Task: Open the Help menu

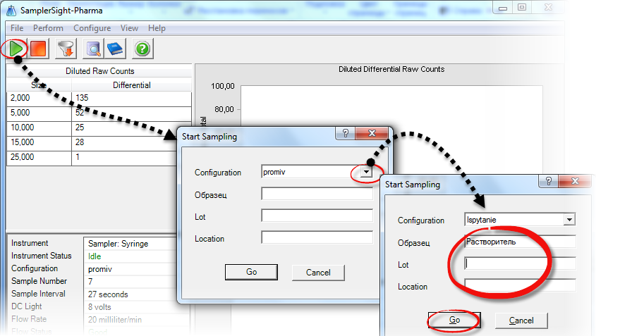Action: (x=157, y=28)
